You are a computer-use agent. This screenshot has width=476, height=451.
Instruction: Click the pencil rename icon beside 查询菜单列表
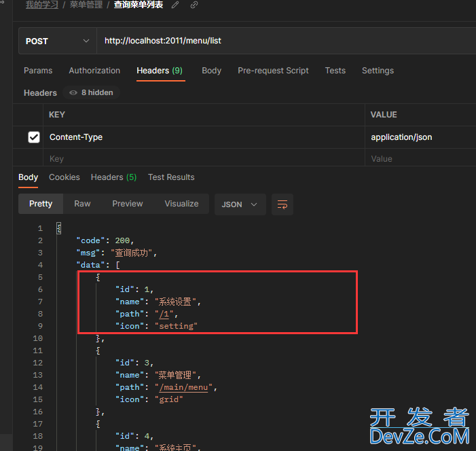click(x=175, y=5)
